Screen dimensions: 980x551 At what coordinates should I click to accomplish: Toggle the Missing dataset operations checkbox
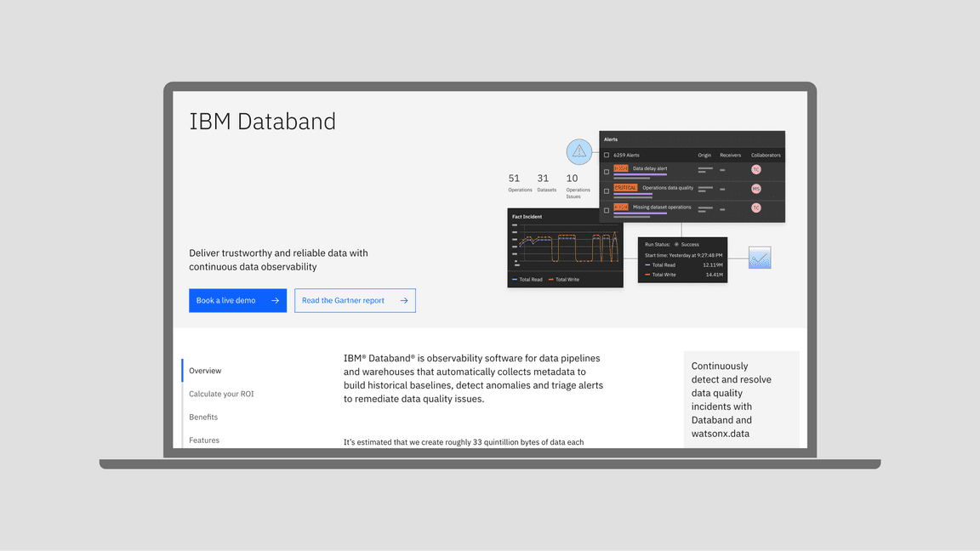pos(607,210)
